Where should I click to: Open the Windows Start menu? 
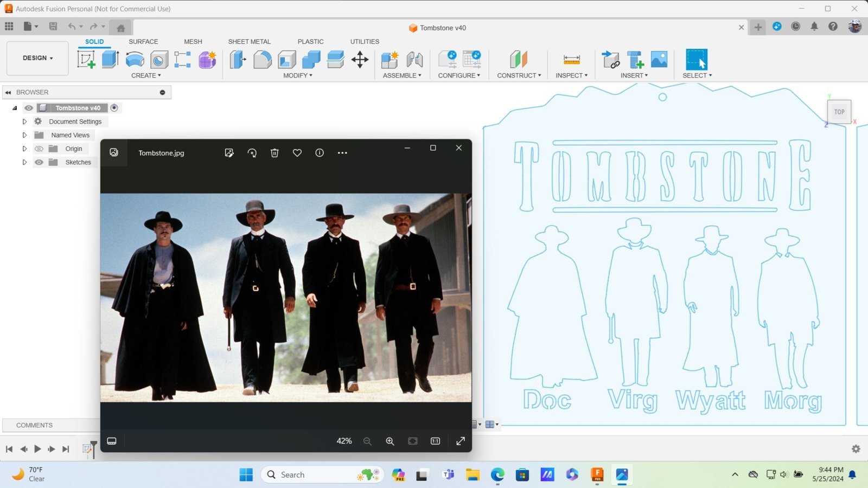click(x=246, y=475)
